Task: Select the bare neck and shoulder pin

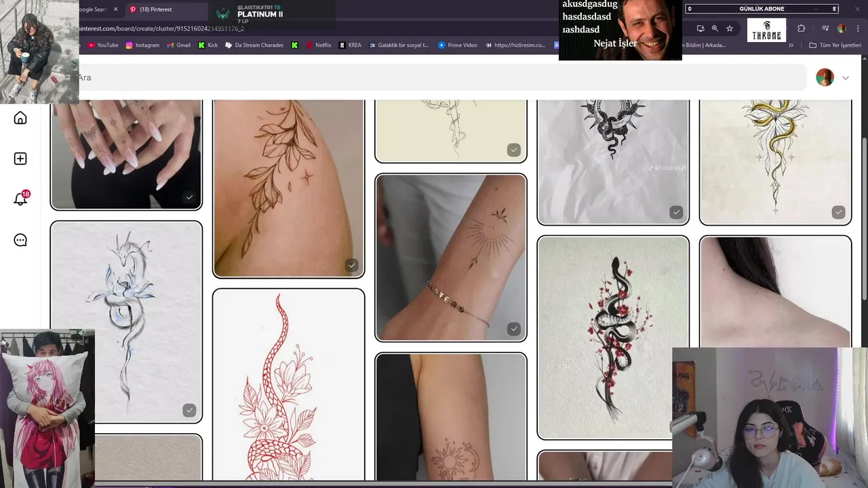Action: [775, 291]
